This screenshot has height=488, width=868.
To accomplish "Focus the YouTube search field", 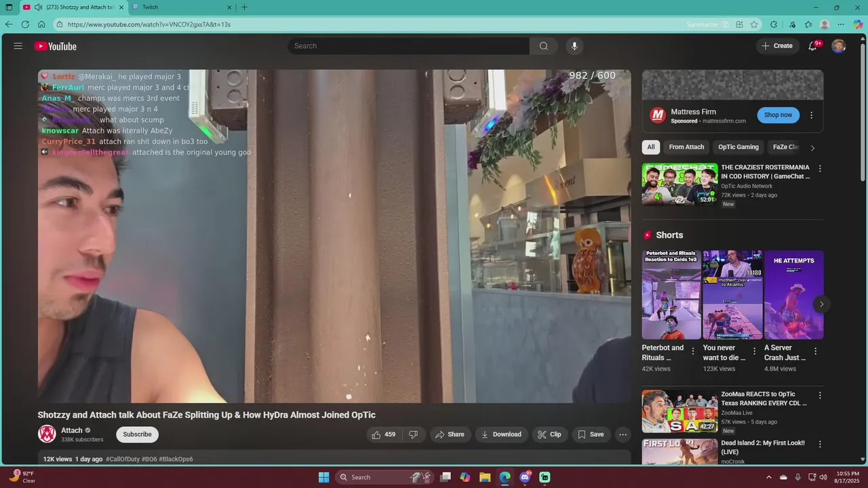I will coord(408,46).
